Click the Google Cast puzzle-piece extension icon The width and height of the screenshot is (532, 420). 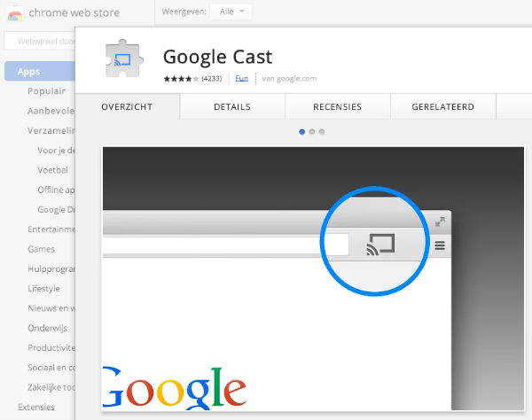tap(124, 59)
